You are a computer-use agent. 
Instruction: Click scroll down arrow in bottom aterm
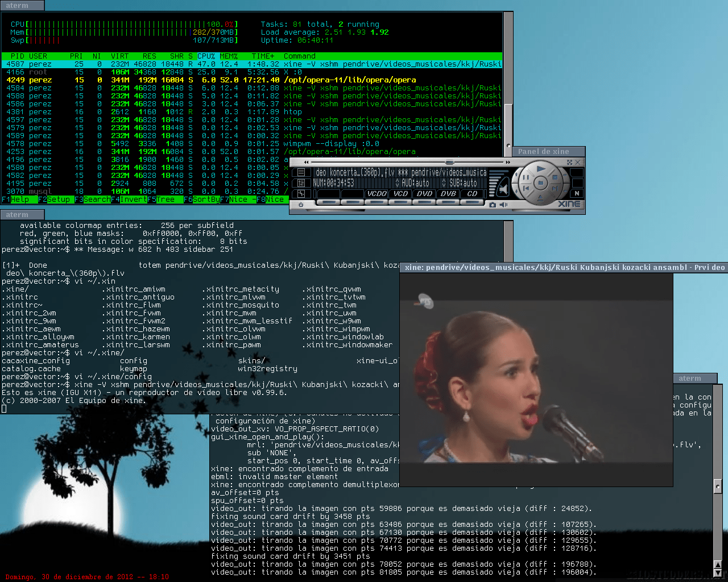click(x=718, y=573)
